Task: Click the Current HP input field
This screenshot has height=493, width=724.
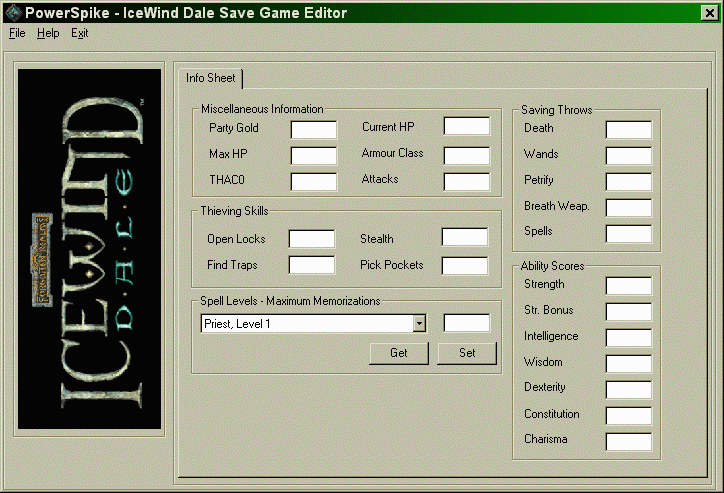Action: 466,126
